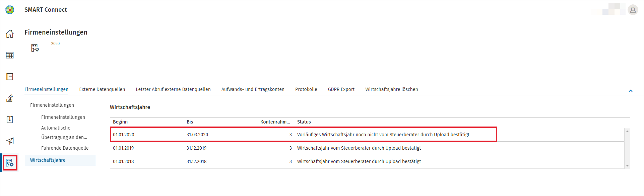Screen dimensions: 644x196
Task: Open the company settings sidebar icon
Action: (10, 163)
